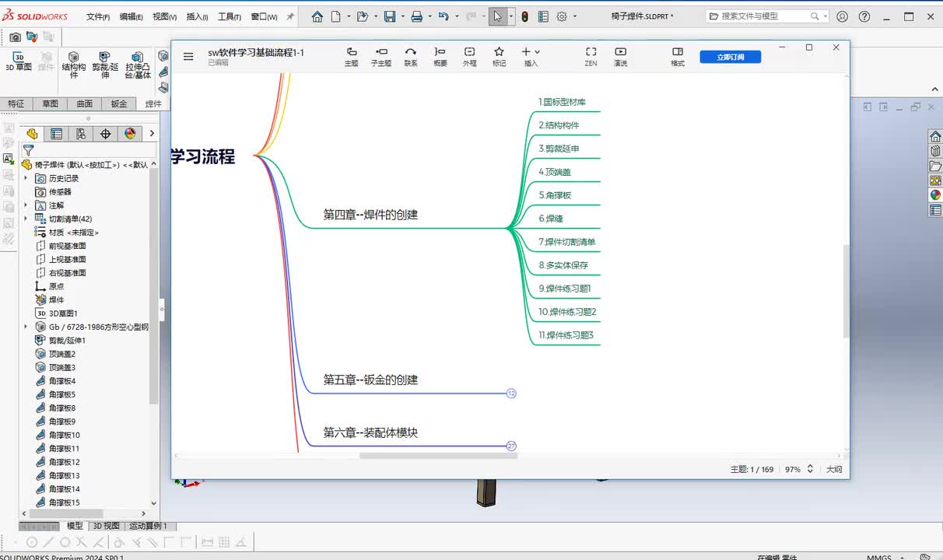The width and height of the screenshot is (943, 560).
Task: Open the PropertyManager tab
Action: pos(56,134)
